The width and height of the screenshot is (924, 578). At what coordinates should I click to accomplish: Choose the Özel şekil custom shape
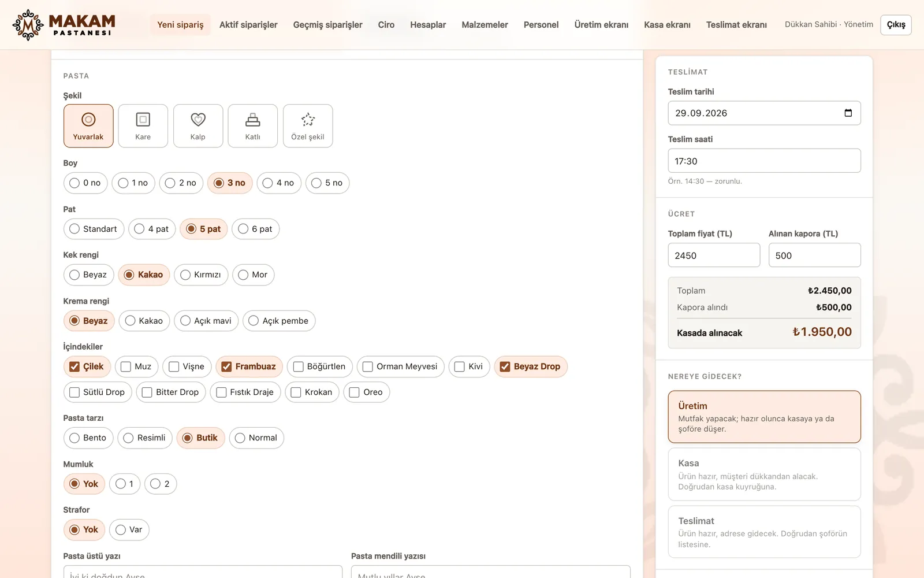[308, 126]
